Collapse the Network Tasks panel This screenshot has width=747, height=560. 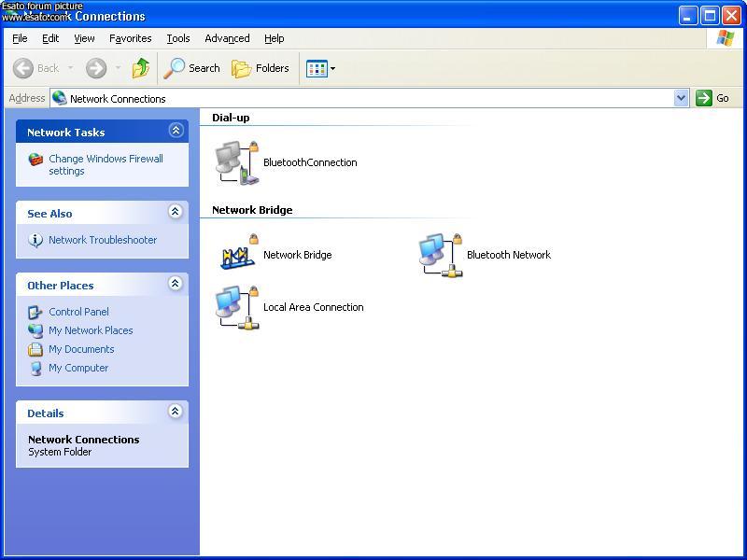176,131
